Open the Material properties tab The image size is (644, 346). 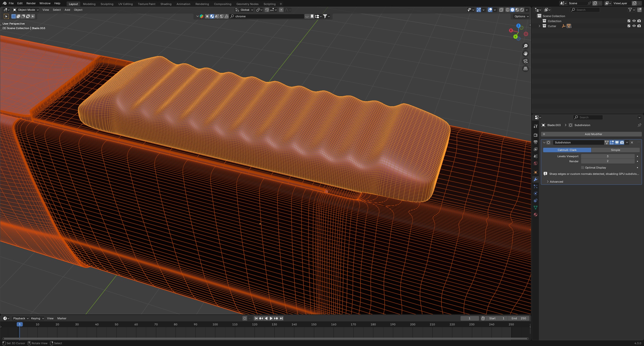[535, 215]
